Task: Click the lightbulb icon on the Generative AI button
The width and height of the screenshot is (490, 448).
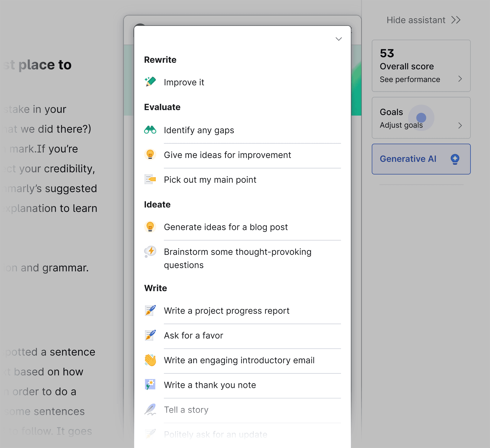Action: pos(455,159)
